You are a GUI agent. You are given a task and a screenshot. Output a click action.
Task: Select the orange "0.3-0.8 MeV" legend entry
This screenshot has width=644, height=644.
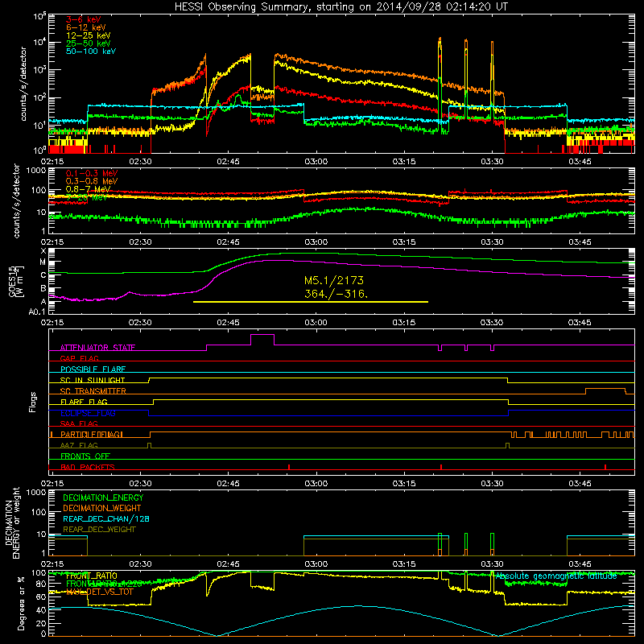(92, 182)
